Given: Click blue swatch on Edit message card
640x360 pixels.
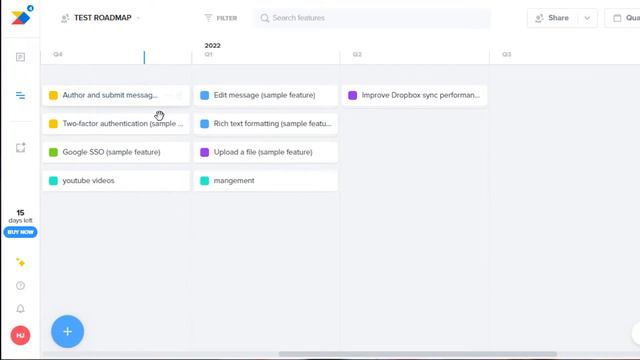Looking at the screenshot, I should point(204,95).
